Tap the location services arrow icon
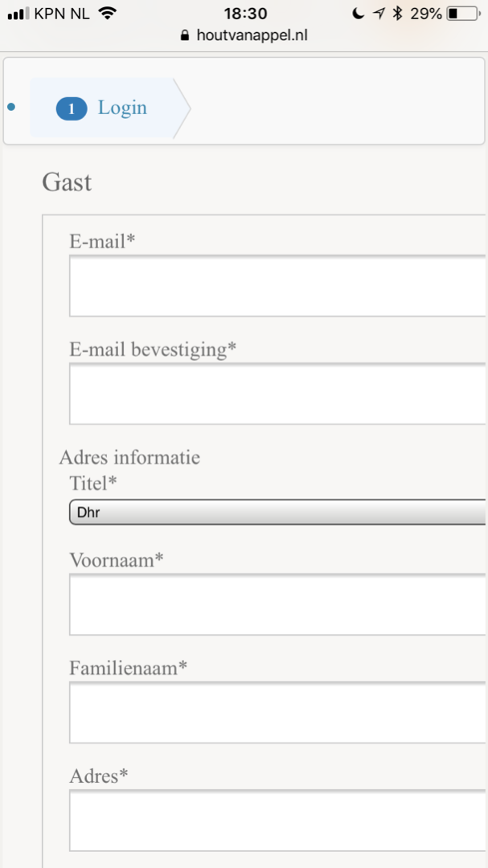This screenshot has width=488, height=868. point(379,14)
